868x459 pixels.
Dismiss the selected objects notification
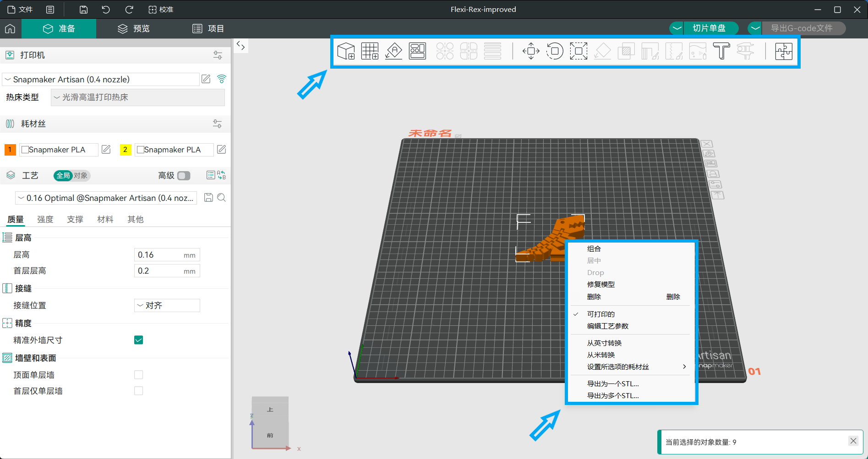tap(853, 441)
